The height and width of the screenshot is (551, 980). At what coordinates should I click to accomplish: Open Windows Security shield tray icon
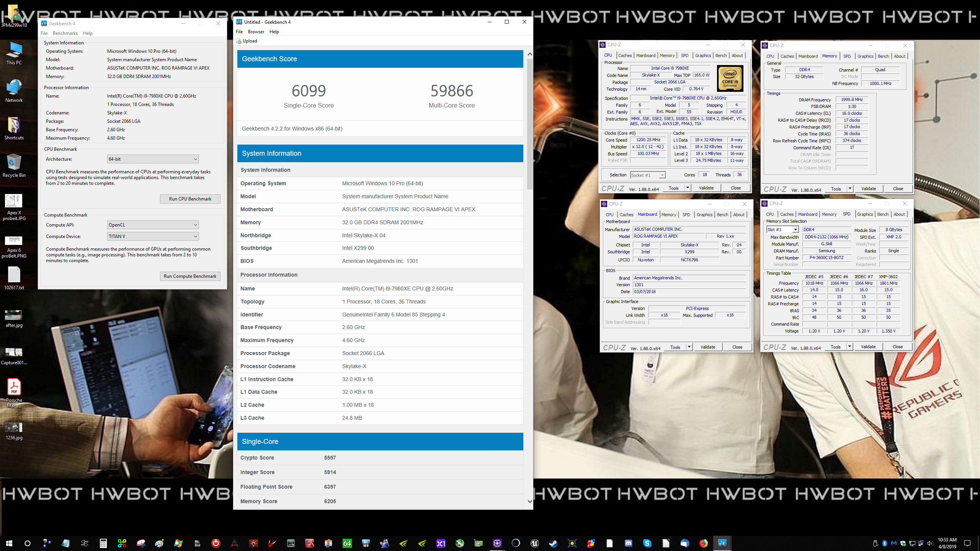click(903, 543)
